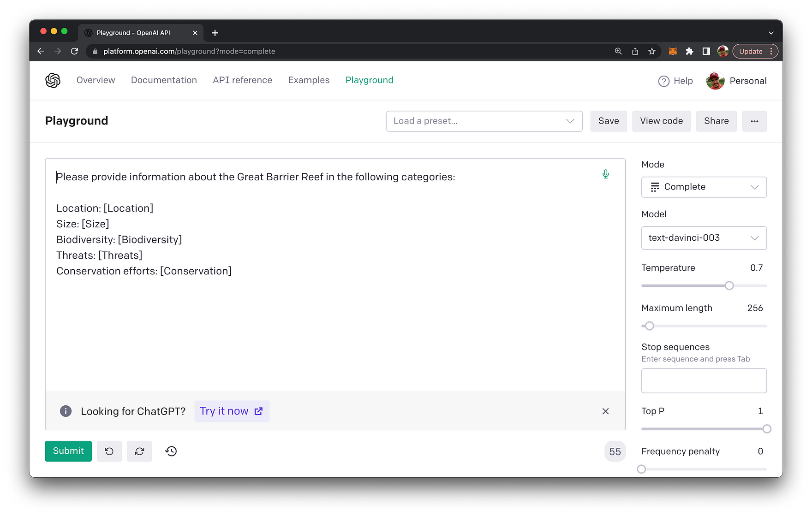
Task: Open the Model text-davinci-003 dropdown
Action: tap(704, 238)
